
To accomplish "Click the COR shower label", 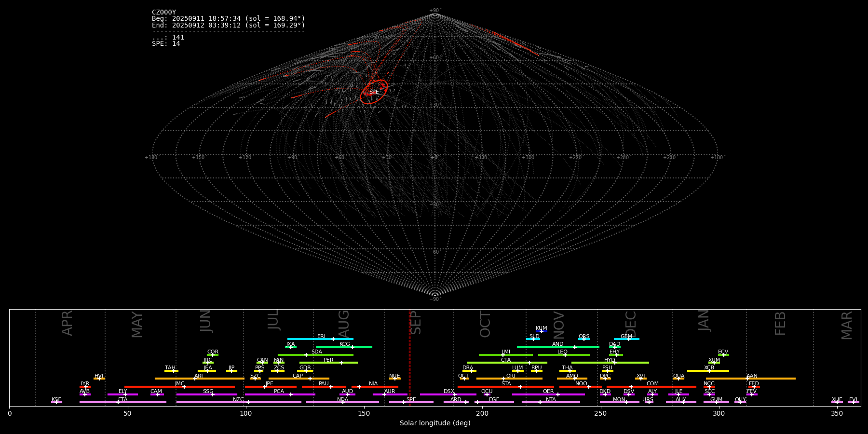I will tap(213, 352).
